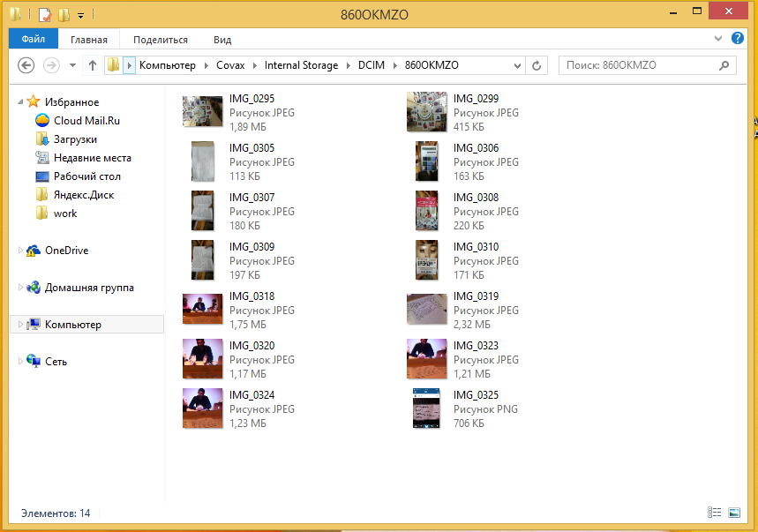Go to DCIM in the breadcrumb path

click(x=371, y=65)
